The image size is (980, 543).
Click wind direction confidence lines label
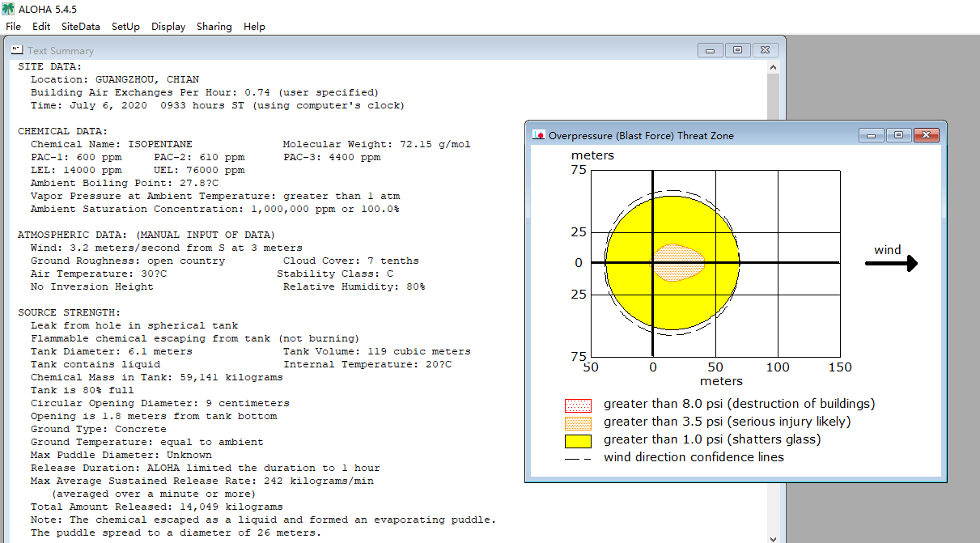[694, 457]
